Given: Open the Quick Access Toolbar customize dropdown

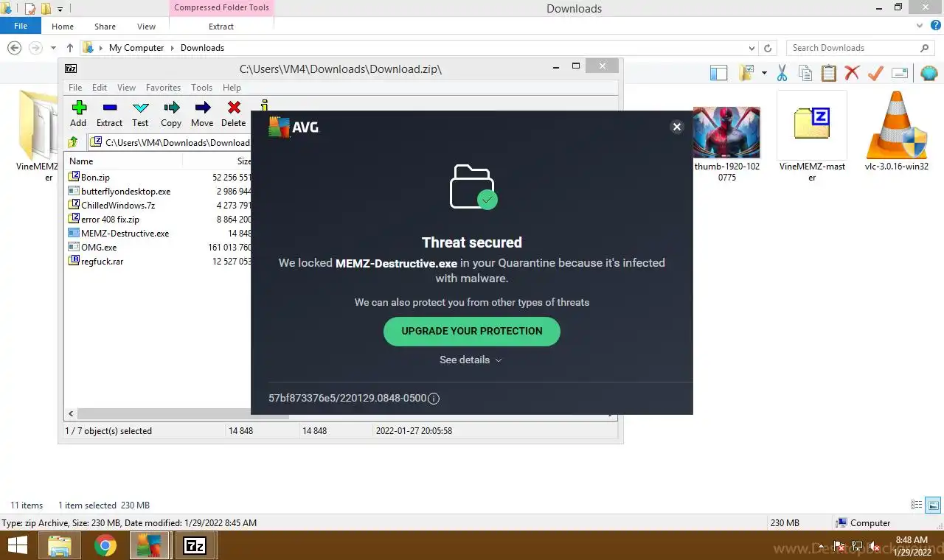Looking at the screenshot, I should coord(60,9).
